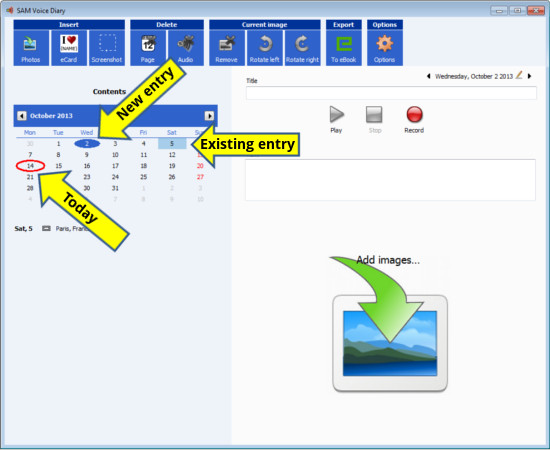Start playback with the Play button
The height and width of the screenshot is (450, 550).
[336, 119]
